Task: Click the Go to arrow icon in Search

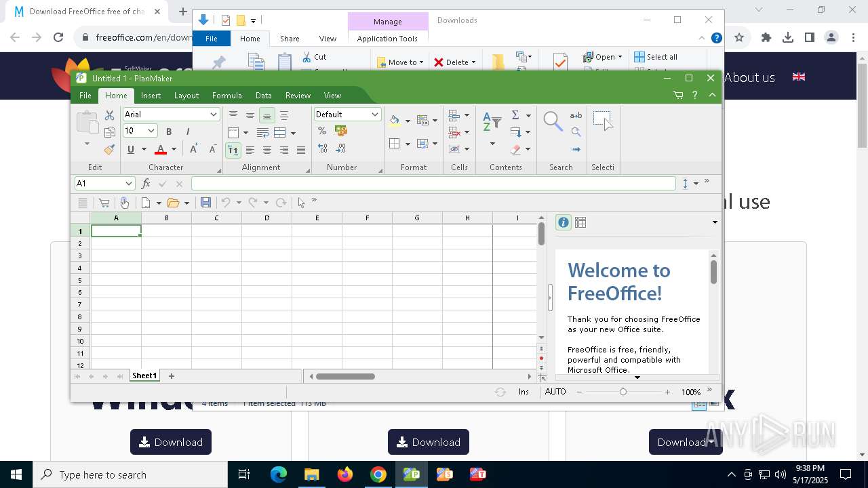Action: tap(576, 149)
